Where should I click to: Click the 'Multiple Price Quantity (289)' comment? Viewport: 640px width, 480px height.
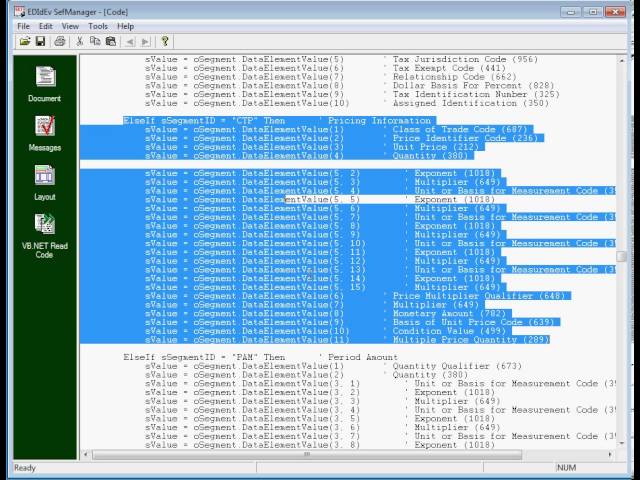coord(471,340)
